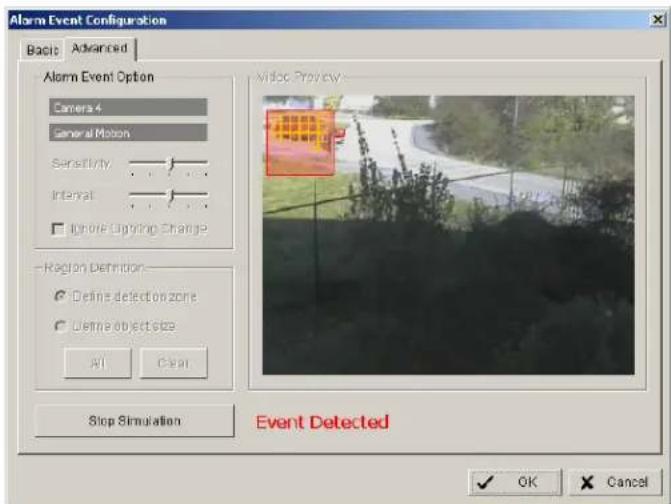The image size is (671, 504).
Task: Click the Video Preview label
Action: coord(298,77)
